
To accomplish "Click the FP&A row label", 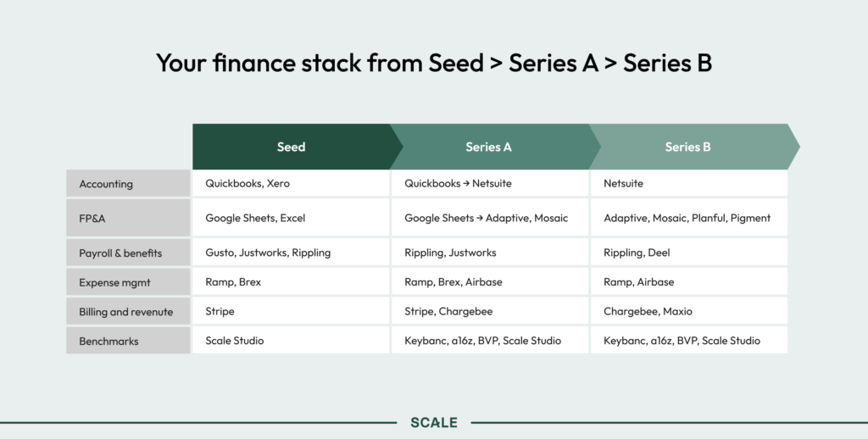I will [128, 218].
